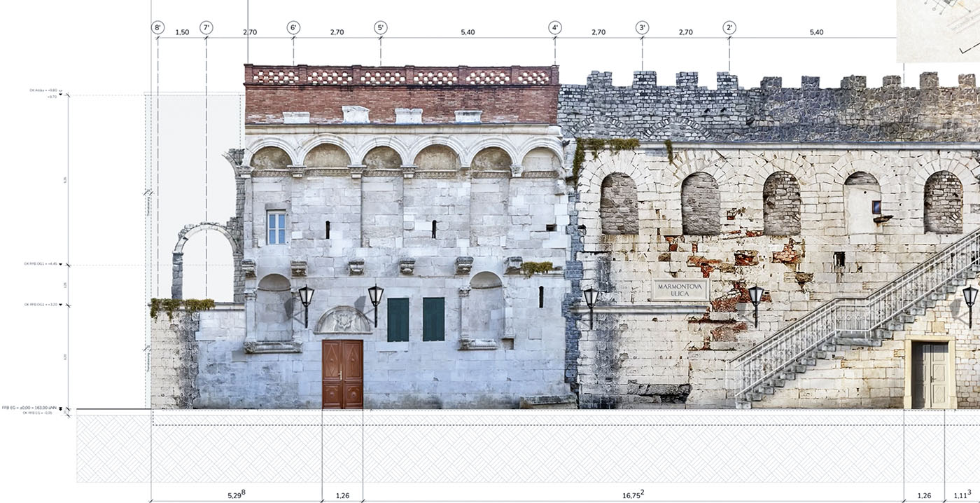This screenshot has width=980, height=503.
Task: Click the 5,40 dimension after axis 2'
Action: coord(816,32)
